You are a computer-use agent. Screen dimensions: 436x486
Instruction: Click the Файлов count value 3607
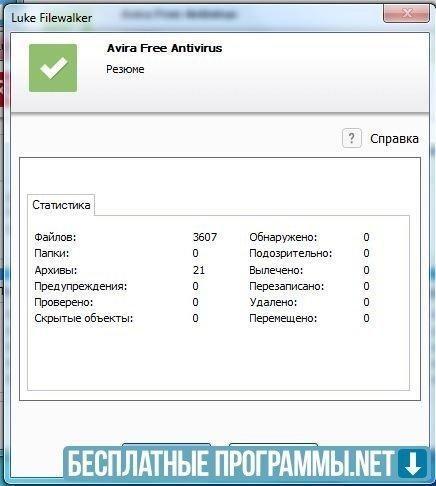(205, 237)
